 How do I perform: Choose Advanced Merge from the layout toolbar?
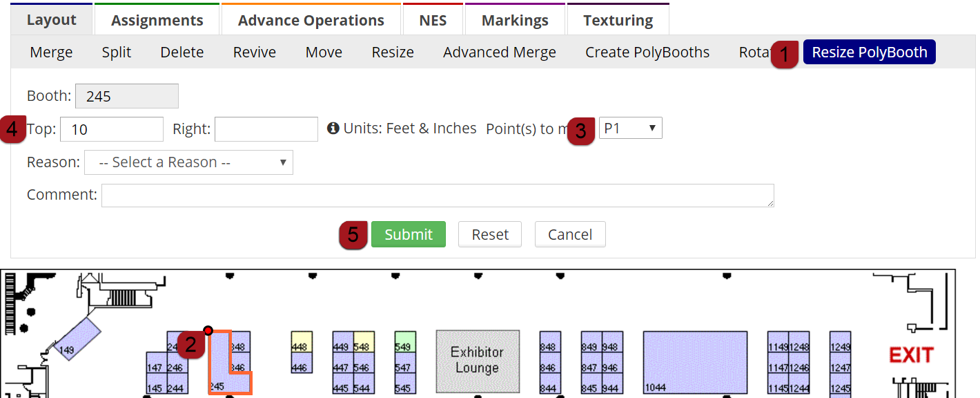click(x=499, y=53)
